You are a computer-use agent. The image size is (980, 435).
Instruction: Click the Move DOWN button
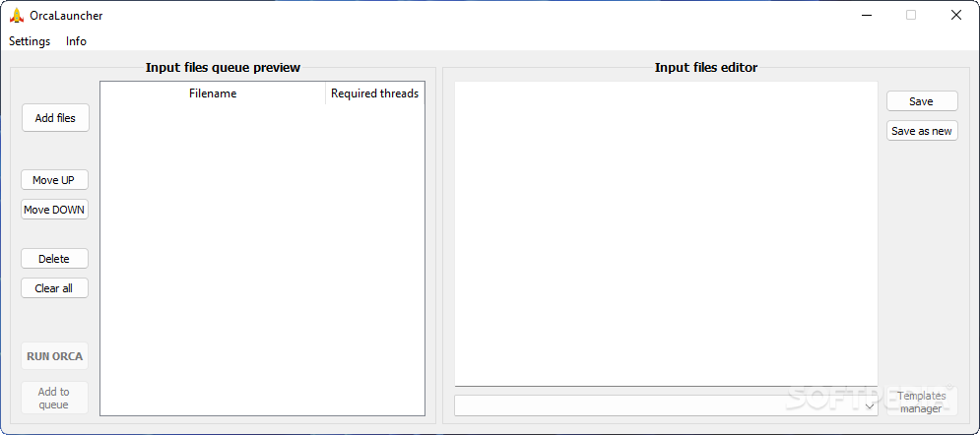[54, 210]
